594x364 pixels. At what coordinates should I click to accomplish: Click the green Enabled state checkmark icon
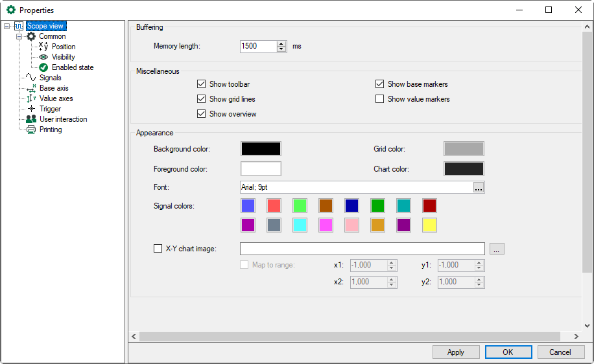pyautogui.click(x=43, y=67)
